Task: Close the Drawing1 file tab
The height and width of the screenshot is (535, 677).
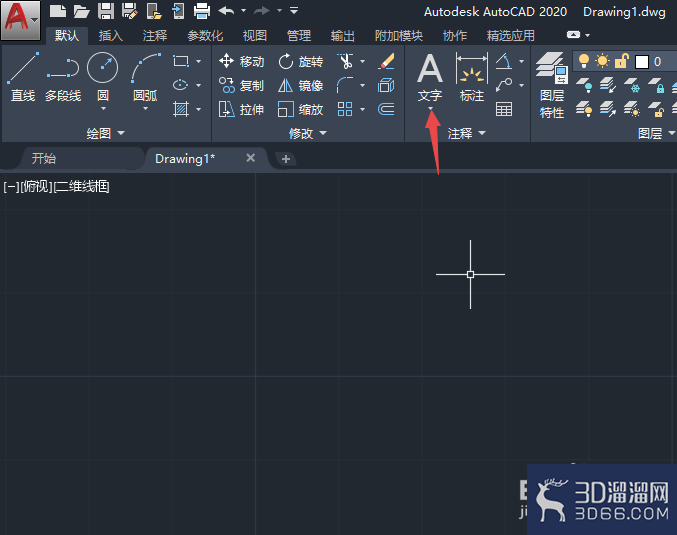Action: 250,158
